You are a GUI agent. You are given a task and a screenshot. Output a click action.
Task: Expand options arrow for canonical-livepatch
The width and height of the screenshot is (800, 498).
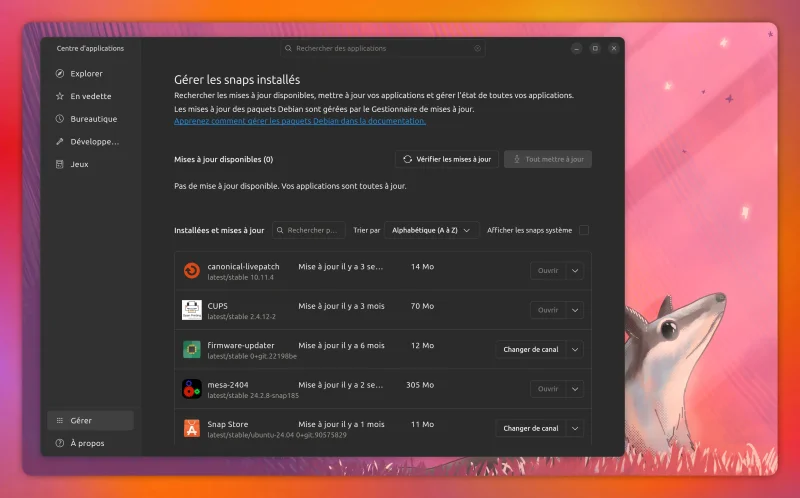click(x=575, y=270)
